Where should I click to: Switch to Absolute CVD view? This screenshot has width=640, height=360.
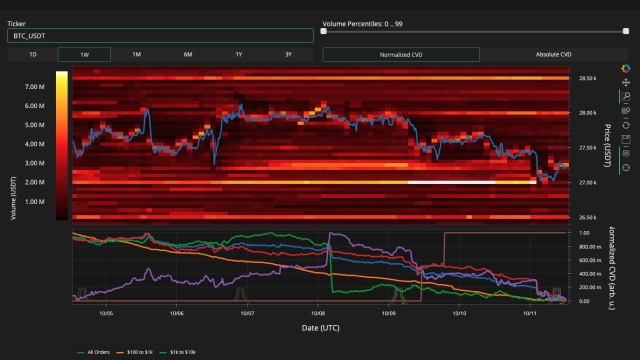coord(553,54)
